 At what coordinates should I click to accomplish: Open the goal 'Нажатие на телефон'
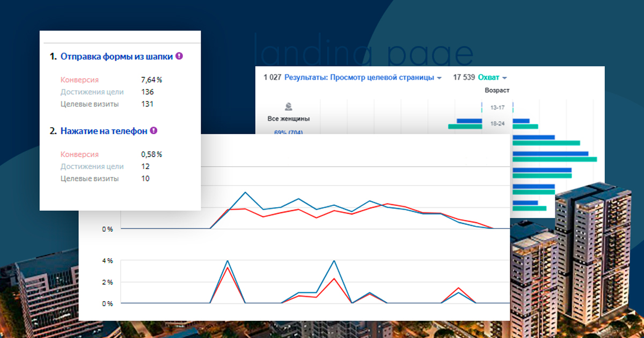(x=104, y=130)
